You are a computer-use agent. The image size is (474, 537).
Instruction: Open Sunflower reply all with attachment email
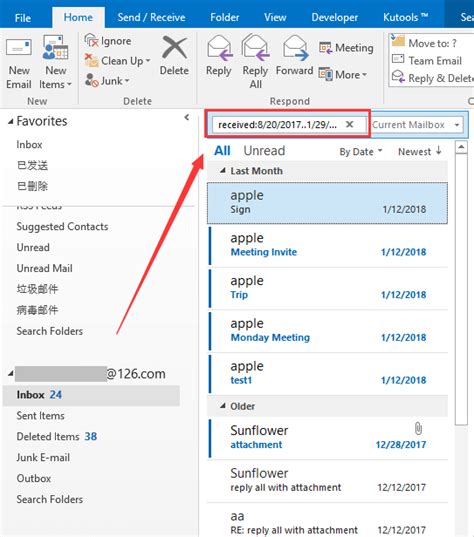pos(328,481)
